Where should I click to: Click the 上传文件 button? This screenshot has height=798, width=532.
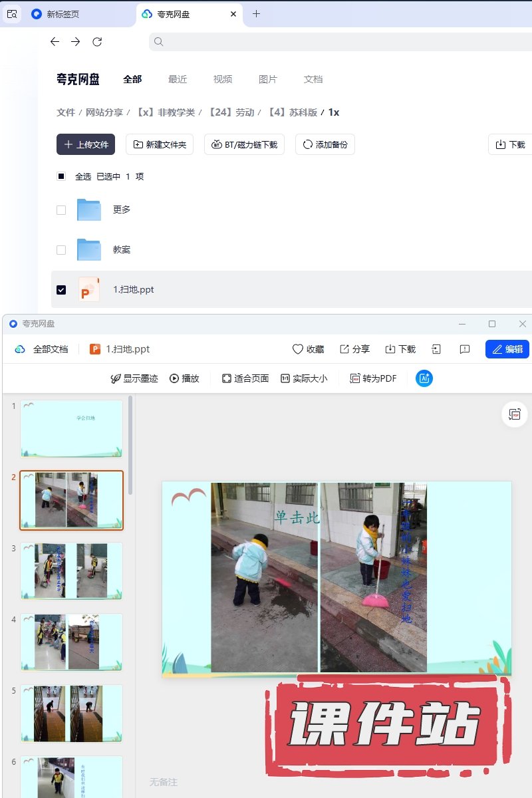[86, 144]
